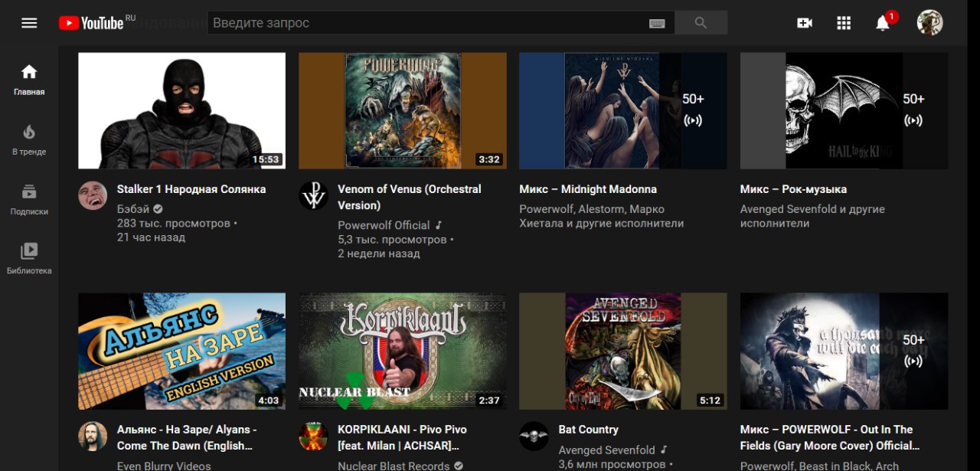Open the Midnight Madonna mix thumbnail
The image size is (980, 471).
(623, 110)
